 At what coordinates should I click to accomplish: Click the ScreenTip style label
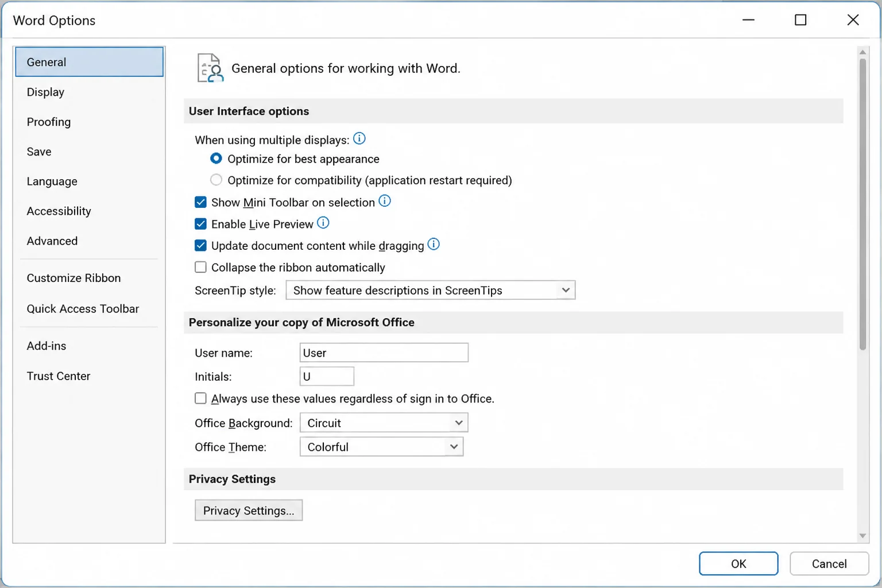[235, 291]
